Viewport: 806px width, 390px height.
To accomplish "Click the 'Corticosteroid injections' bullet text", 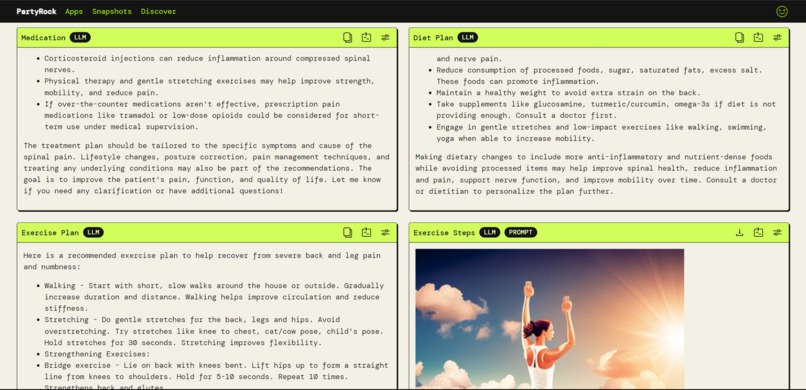I will point(207,64).
